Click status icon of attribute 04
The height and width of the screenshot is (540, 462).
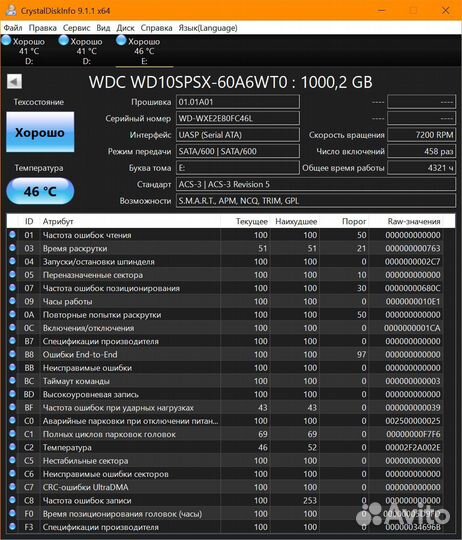[x=12, y=261]
